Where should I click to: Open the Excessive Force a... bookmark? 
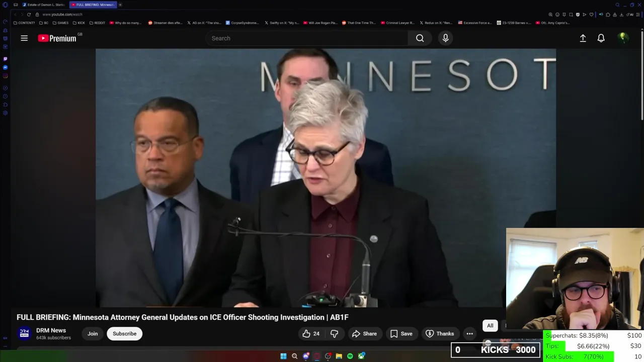(x=475, y=23)
